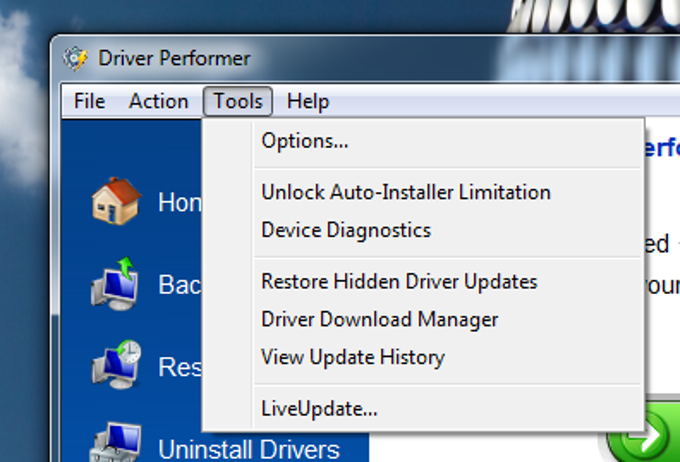Select the Uninstall Drivers sidebar label
The height and width of the screenshot is (462, 680).
(x=249, y=449)
